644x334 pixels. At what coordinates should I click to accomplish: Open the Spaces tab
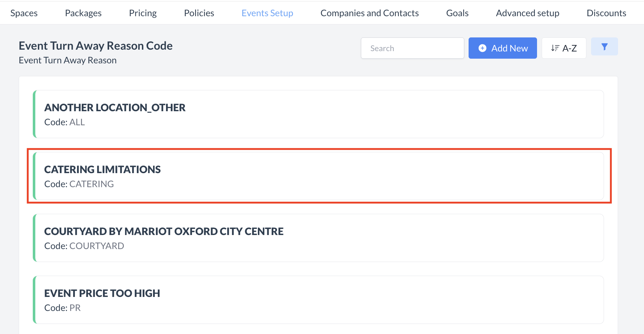pos(24,13)
